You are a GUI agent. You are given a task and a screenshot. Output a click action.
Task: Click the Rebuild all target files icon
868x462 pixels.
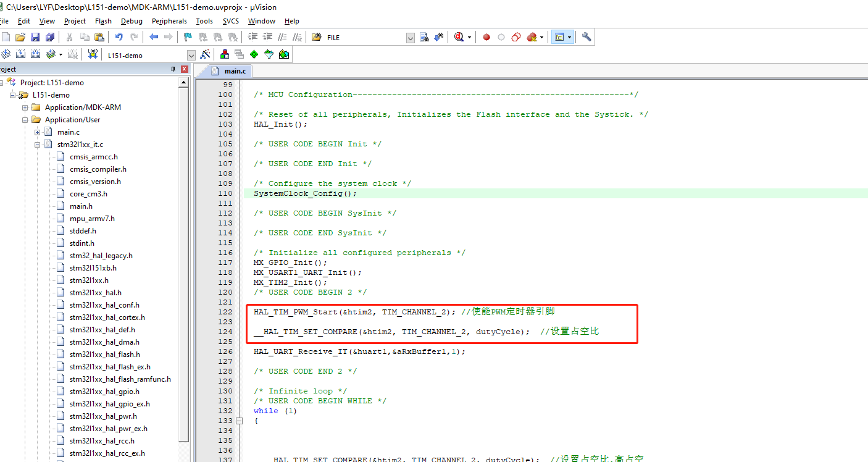pos(36,54)
